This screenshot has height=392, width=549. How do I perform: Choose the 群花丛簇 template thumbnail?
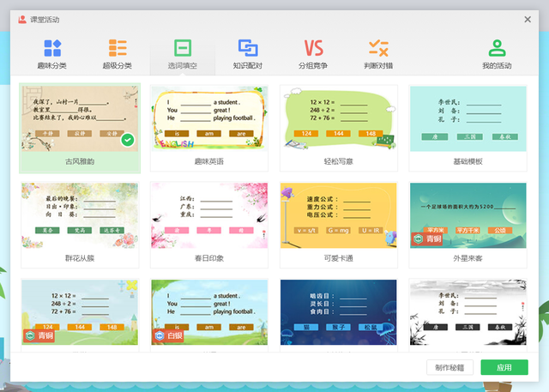pos(80,215)
